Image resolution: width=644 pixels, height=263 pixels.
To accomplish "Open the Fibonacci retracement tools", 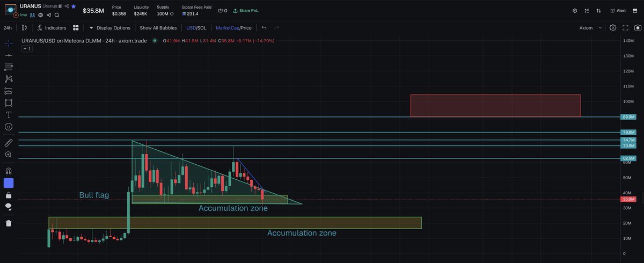I will click(9, 67).
